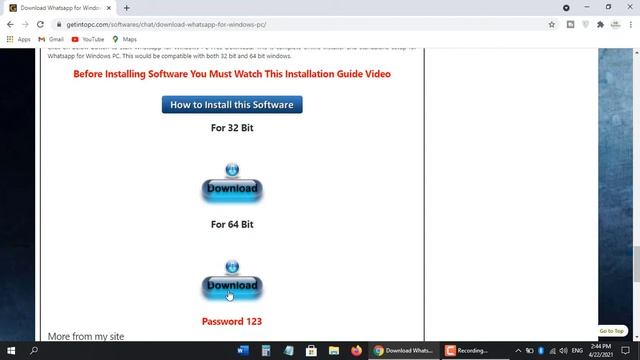Click the ENG language indicator
Viewport: 640px width, 360px height.
(x=577, y=351)
